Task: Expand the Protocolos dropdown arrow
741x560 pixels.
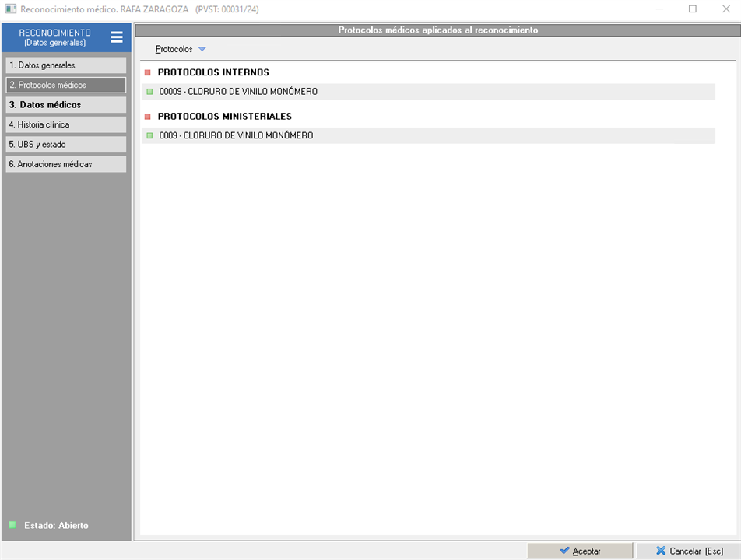Action: click(x=202, y=49)
